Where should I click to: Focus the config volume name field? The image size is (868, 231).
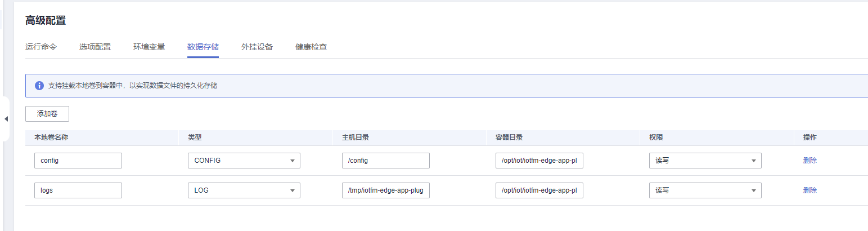pyautogui.click(x=78, y=161)
